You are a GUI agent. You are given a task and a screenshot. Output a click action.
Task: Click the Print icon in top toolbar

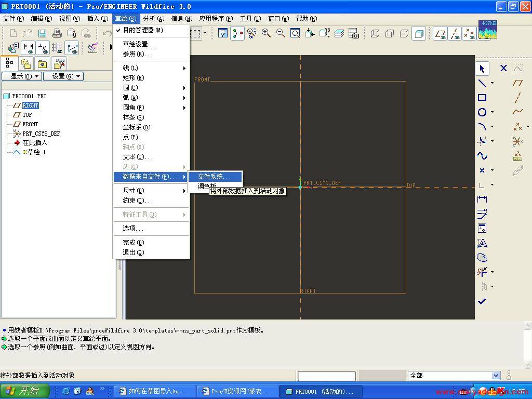[57, 33]
